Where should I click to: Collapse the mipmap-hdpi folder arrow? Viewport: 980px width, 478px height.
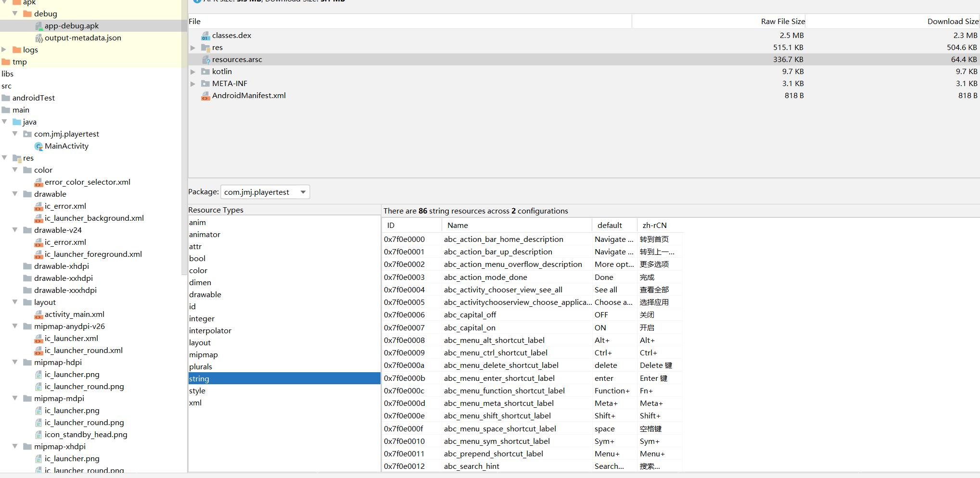(15, 362)
